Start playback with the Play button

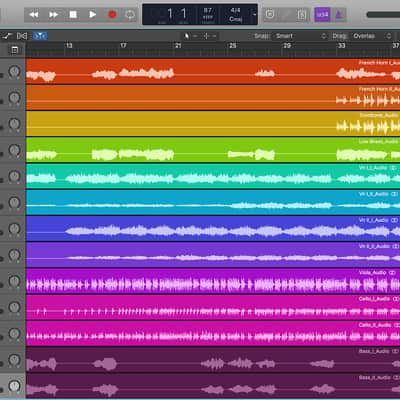(92, 15)
